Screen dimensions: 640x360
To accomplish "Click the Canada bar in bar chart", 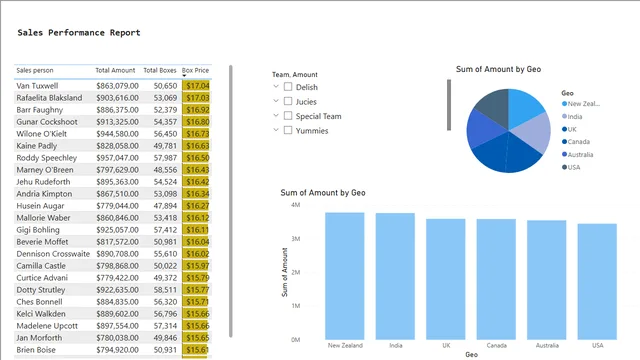I will [x=496, y=279].
